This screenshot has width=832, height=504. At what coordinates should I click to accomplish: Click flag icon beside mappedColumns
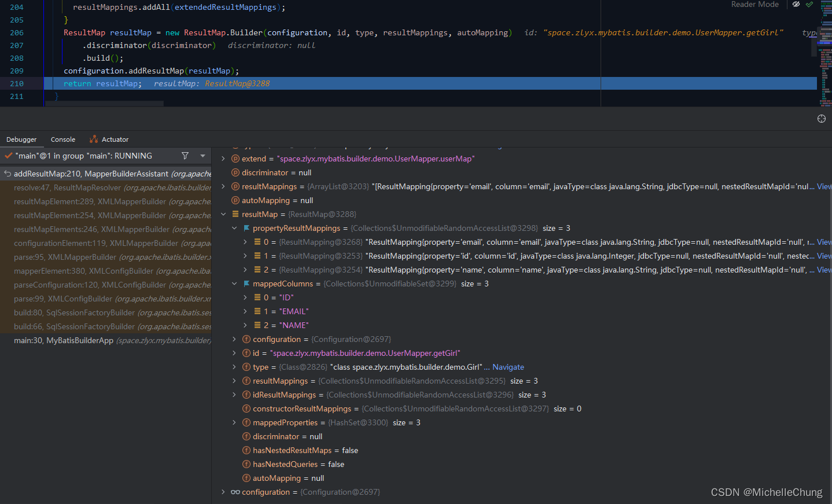(246, 284)
